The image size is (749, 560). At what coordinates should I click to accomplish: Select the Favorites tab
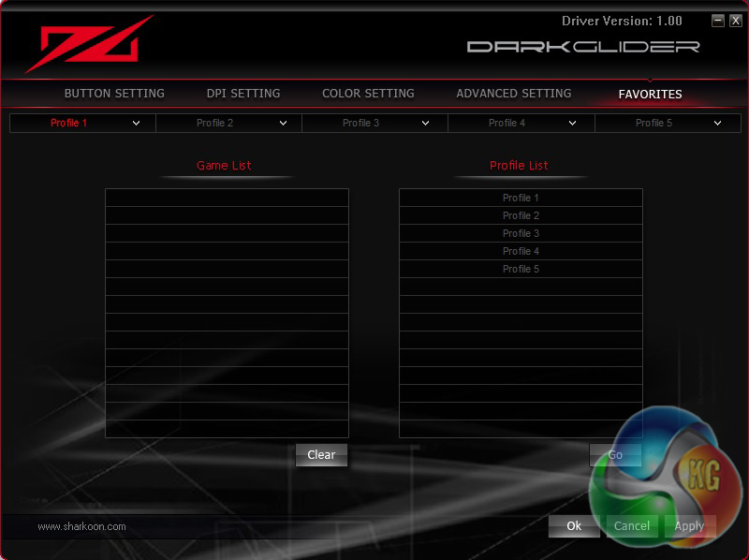click(650, 95)
